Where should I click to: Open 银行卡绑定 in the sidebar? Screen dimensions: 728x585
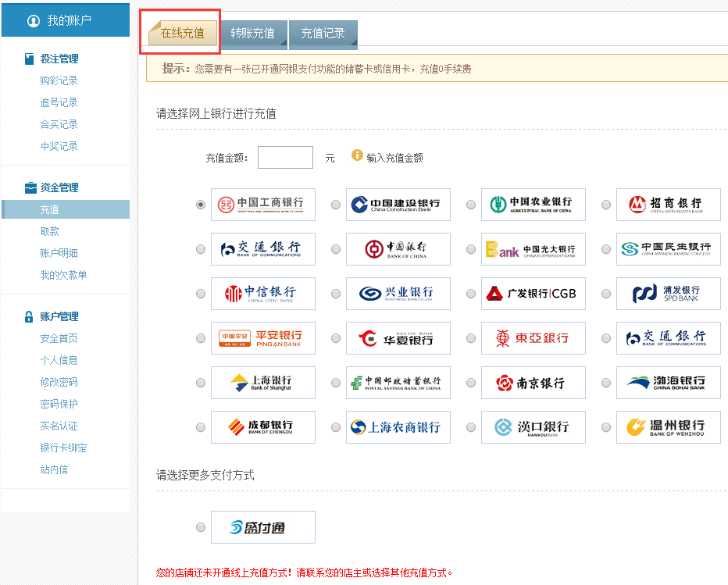[x=63, y=448]
